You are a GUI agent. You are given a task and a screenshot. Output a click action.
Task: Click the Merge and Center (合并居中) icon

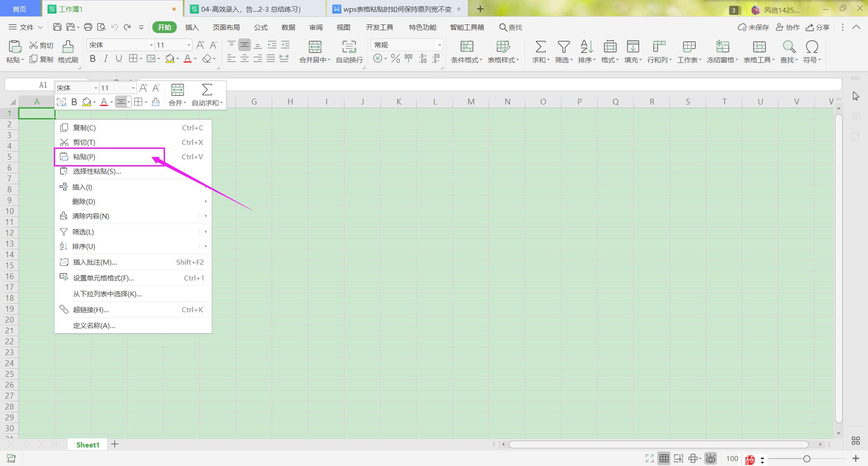pyautogui.click(x=315, y=47)
